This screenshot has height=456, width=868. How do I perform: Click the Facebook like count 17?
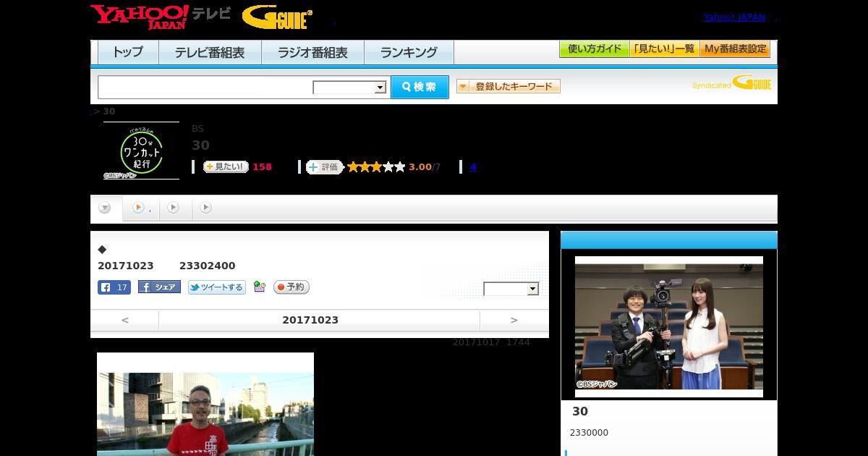point(114,287)
